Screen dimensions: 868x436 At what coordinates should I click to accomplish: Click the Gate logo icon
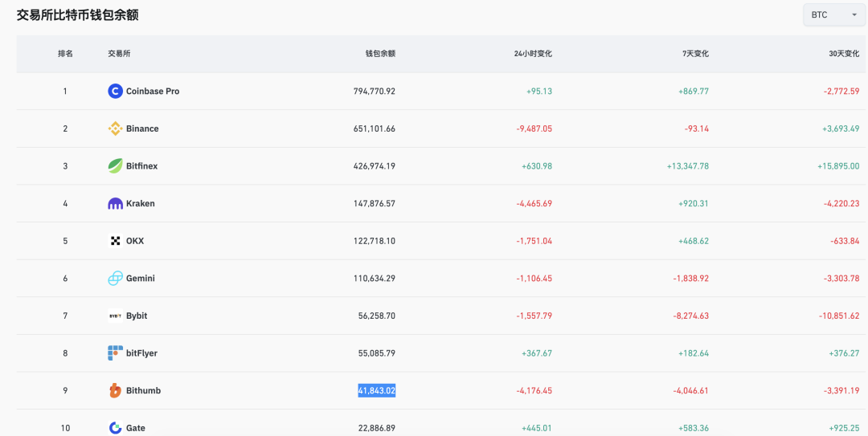pos(115,428)
